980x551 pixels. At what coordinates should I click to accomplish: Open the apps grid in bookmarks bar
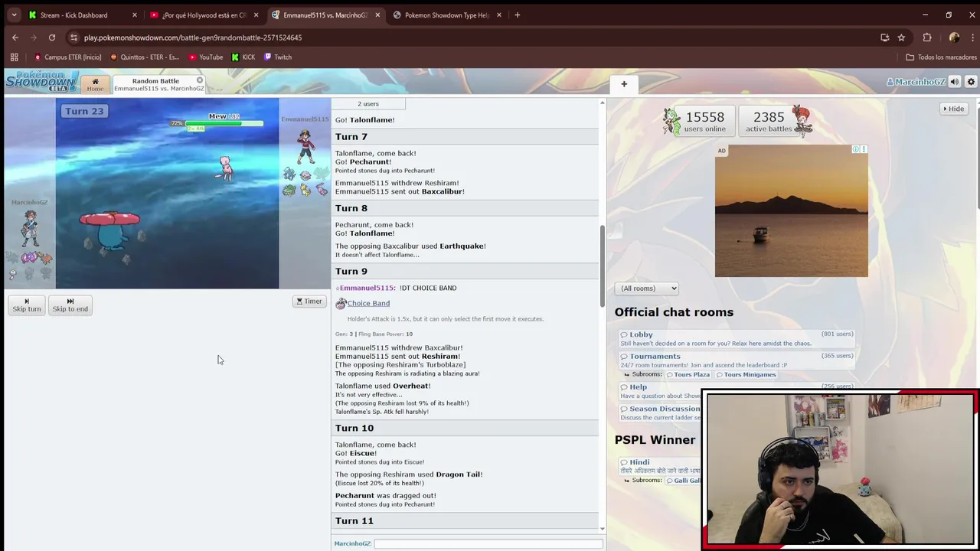(14, 57)
